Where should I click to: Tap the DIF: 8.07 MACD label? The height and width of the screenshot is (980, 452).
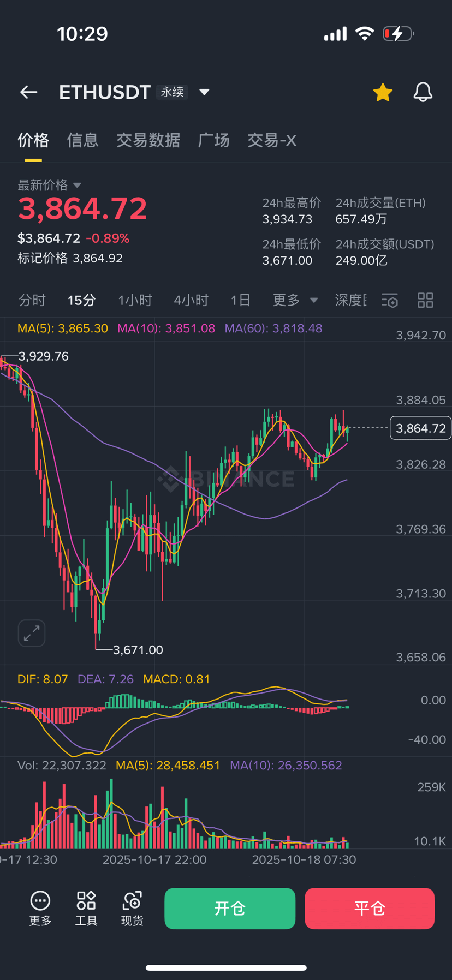click(x=43, y=679)
